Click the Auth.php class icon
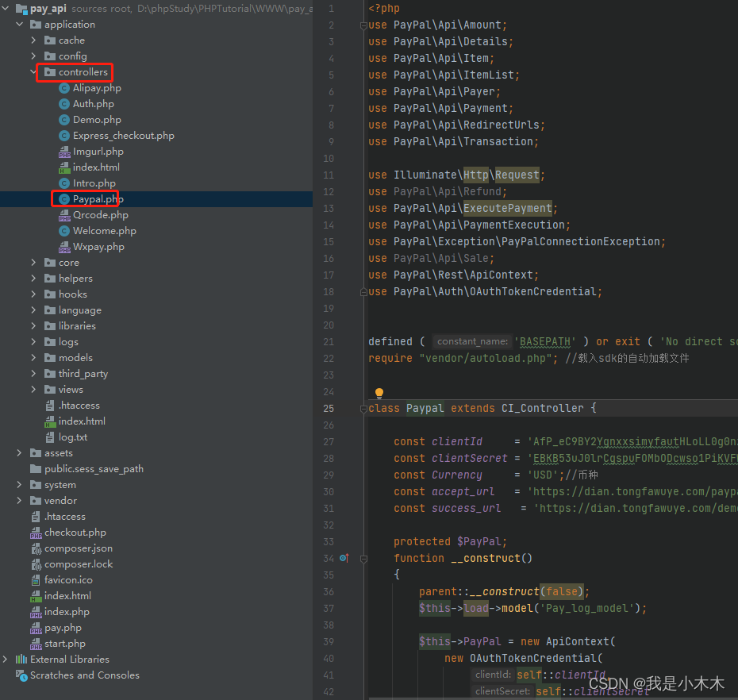738x700 pixels. [x=64, y=104]
